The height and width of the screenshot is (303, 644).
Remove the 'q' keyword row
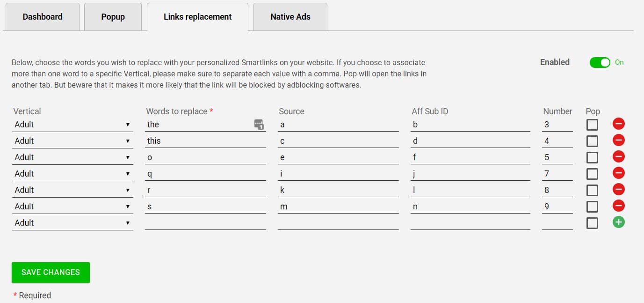618,173
